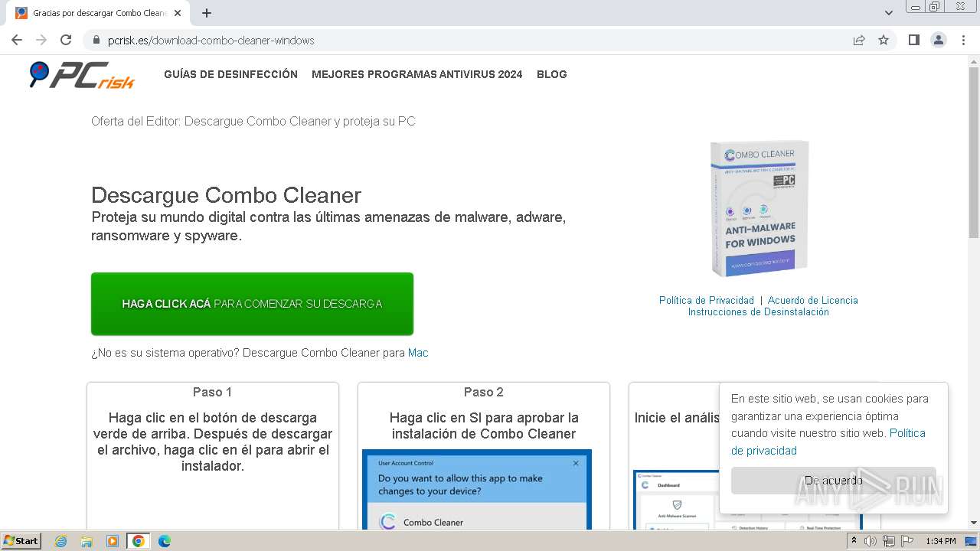The image size is (980, 551).
Task: Open Política de Privacidad link under product box
Action: pyautogui.click(x=706, y=301)
